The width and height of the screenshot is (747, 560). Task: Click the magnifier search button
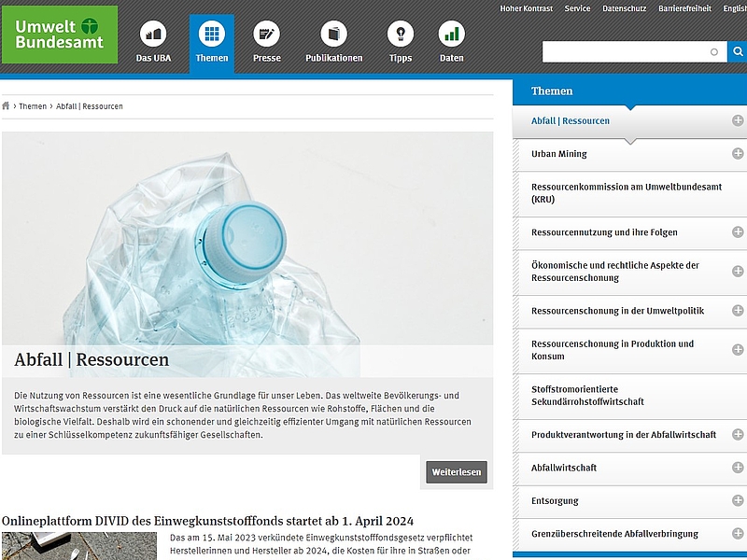pos(737,52)
